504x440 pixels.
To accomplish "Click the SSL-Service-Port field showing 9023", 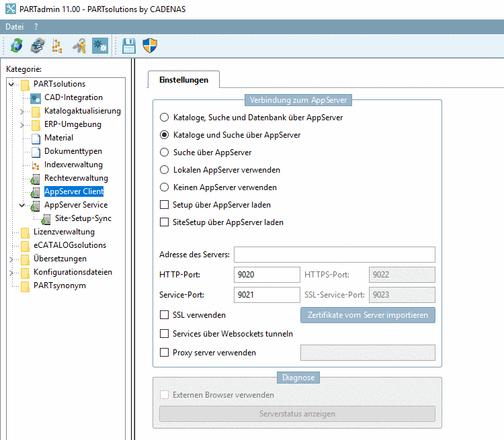I will click(402, 295).
